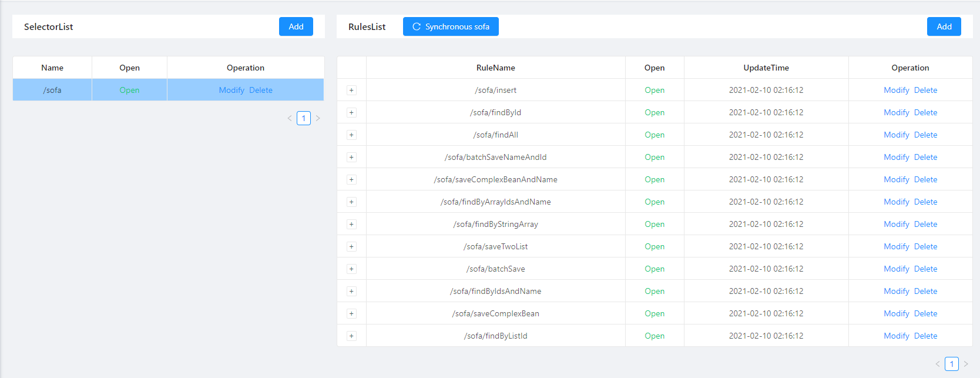Go to next page of selector list
The width and height of the screenshot is (980, 378).
tap(318, 118)
